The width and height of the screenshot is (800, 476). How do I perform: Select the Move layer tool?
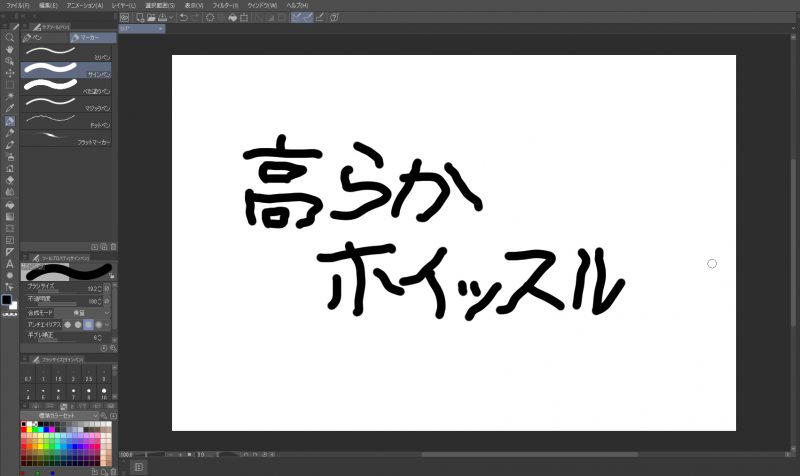pos(9,73)
